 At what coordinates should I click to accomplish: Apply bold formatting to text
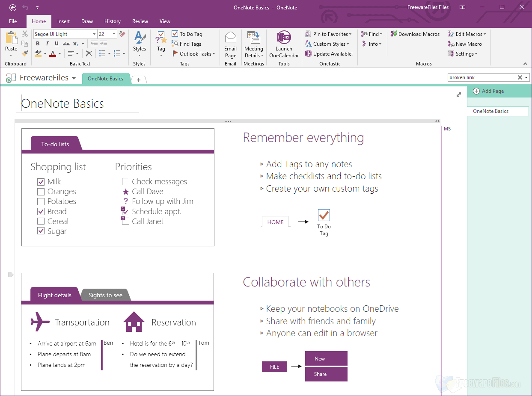pos(38,44)
